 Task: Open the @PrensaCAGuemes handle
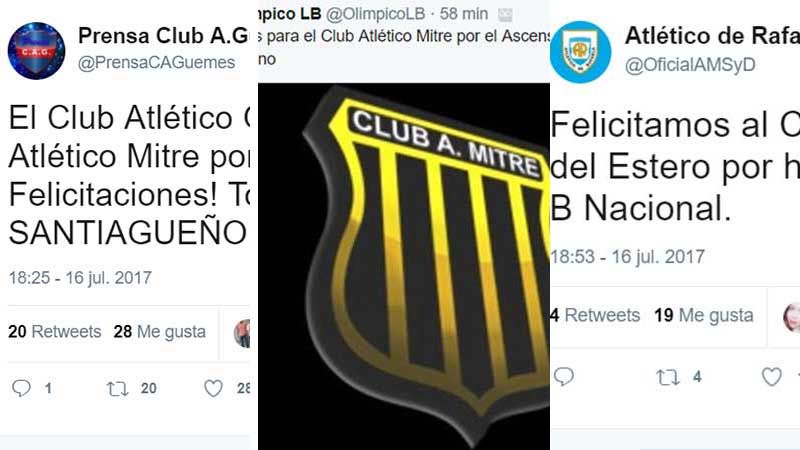[156, 62]
